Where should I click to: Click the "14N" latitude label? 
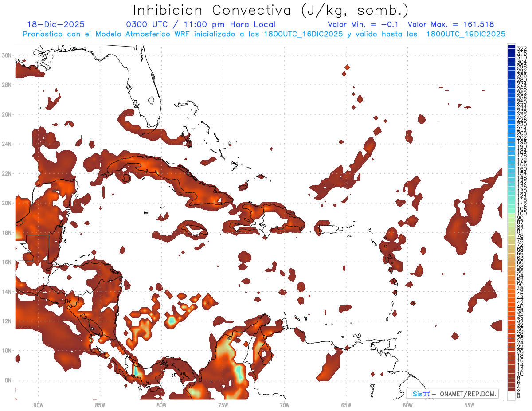coord(8,292)
